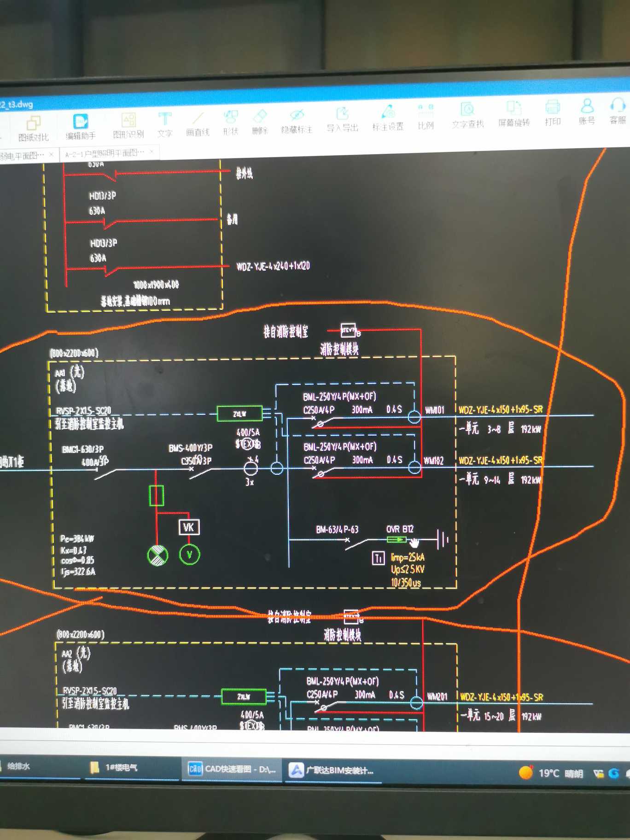Toggle 隐藏标注 hide annotations
630x840 pixels.
[297, 121]
